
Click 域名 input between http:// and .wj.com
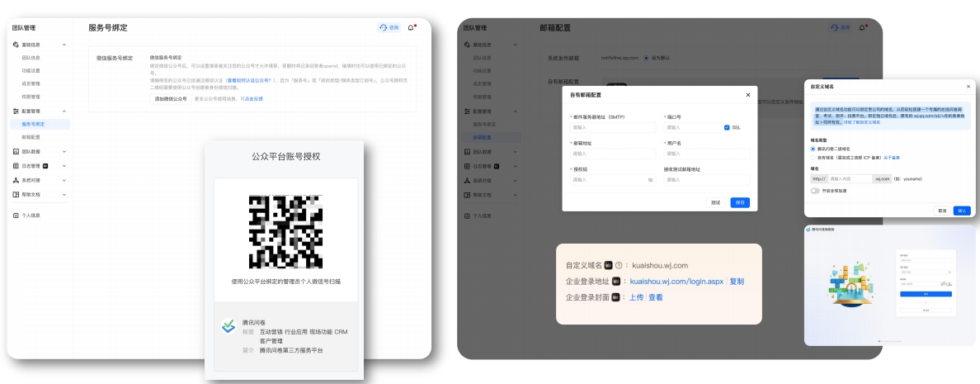point(849,179)
